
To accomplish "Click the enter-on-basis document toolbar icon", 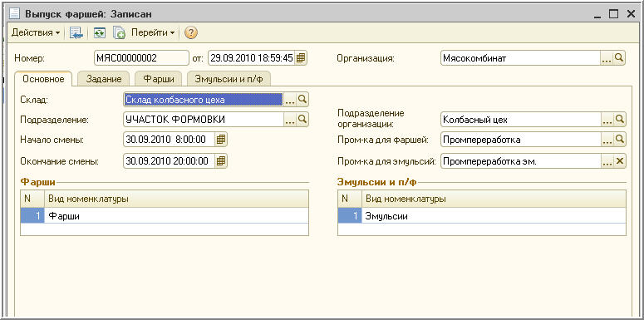I will click(x=119, y=33).
